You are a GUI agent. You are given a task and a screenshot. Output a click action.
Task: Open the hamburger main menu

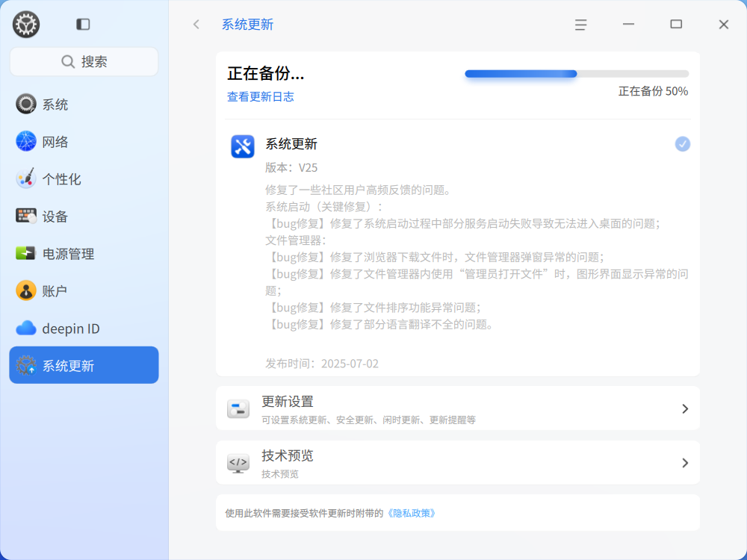580,25
